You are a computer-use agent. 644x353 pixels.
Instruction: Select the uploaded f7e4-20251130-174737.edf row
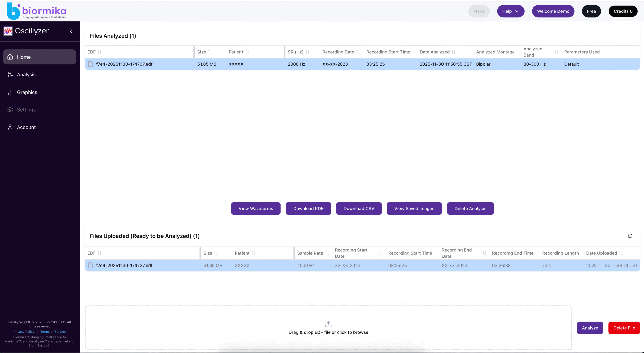(124, 266)
